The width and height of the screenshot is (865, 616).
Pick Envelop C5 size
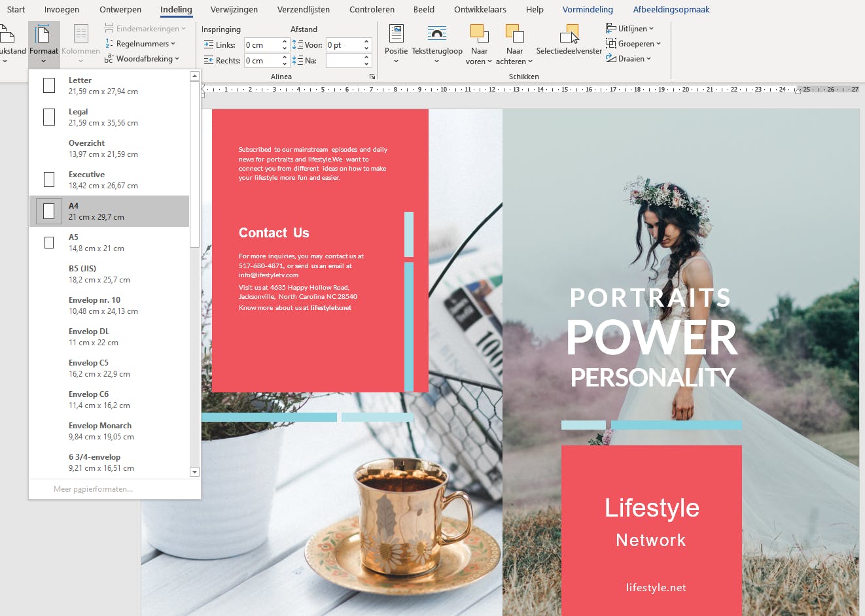coord(109,368)
